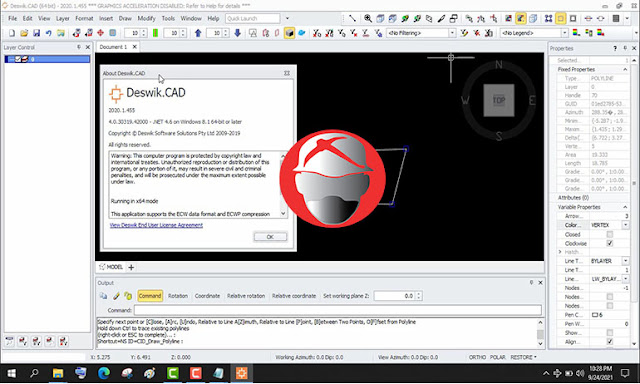The width and height of the screenshot is (640, 384).
Task: Click the rainbow legend icon right of No Legend
Action: click(576, 33)
